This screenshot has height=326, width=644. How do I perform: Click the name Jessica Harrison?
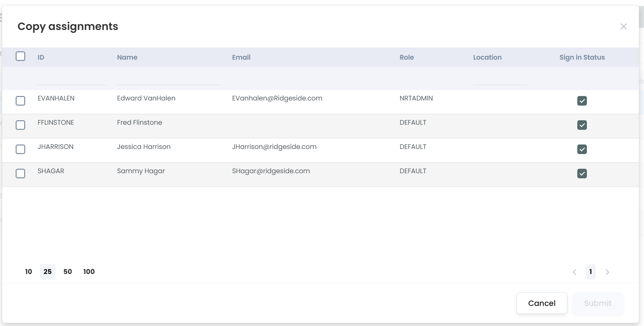click(144, 147)
